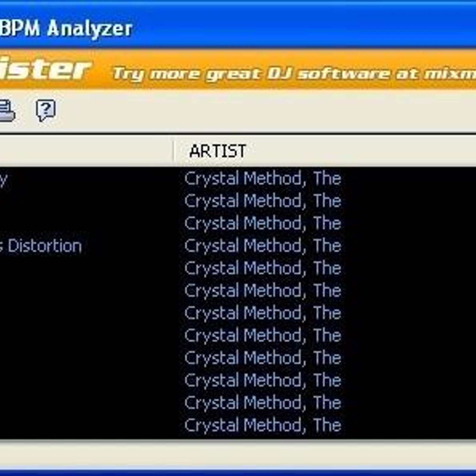The width and height of the screenshot is (476, 476).
Task: Select the last 'Crystal Method, The' artist entry
Action: tap(262, 425)
